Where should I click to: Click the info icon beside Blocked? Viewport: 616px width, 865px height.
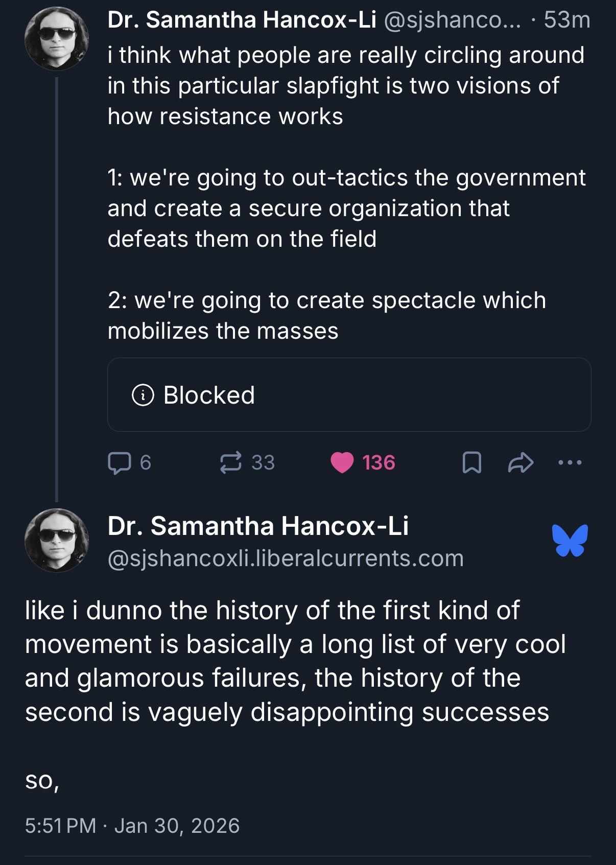[143, 395]
